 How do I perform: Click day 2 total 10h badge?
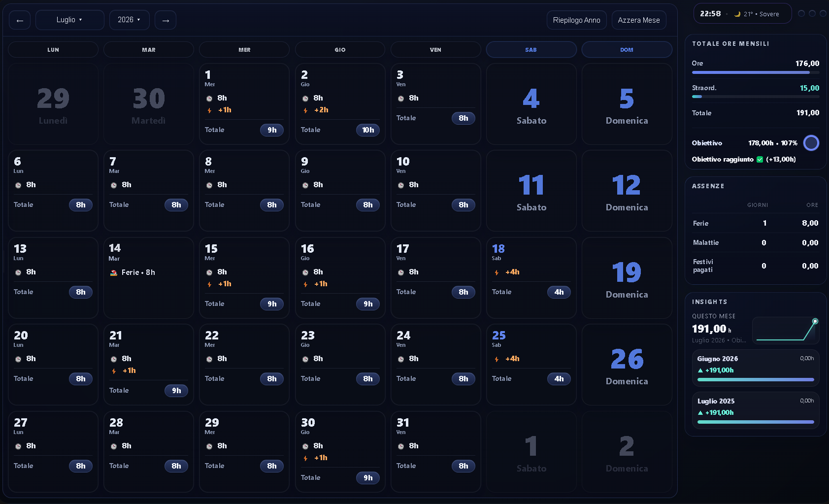368,130
